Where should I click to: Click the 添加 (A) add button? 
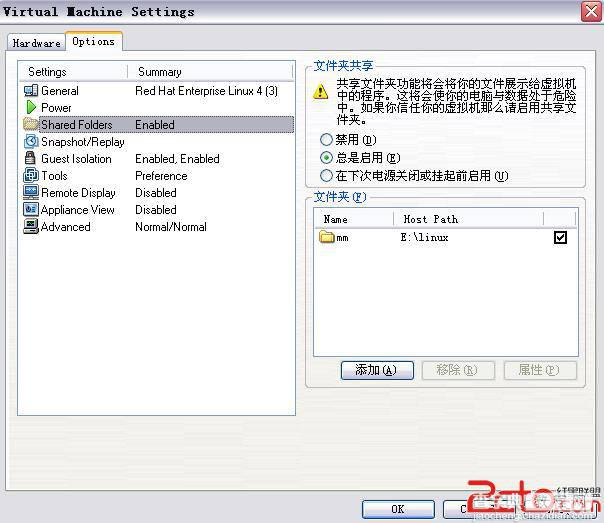point(377,370)
